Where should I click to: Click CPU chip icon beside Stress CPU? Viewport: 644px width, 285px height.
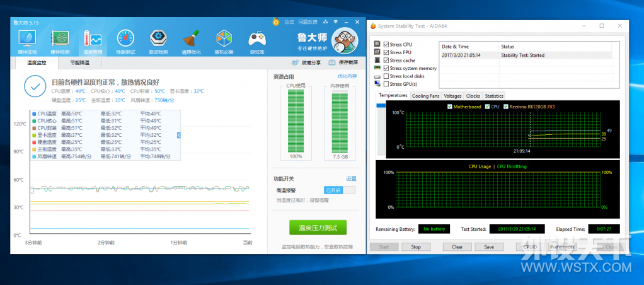point(377,44)
